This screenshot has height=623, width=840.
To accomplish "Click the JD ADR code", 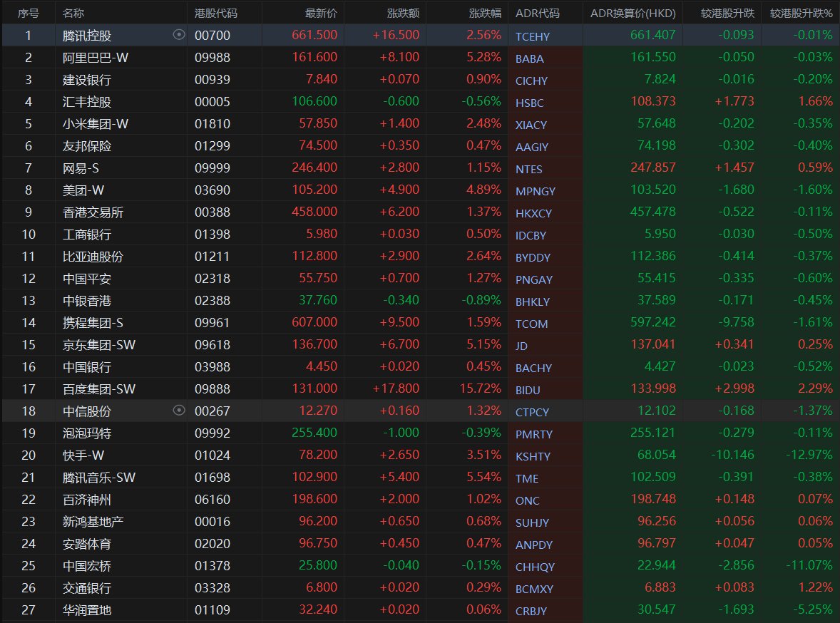I will [x=521, y=346].
